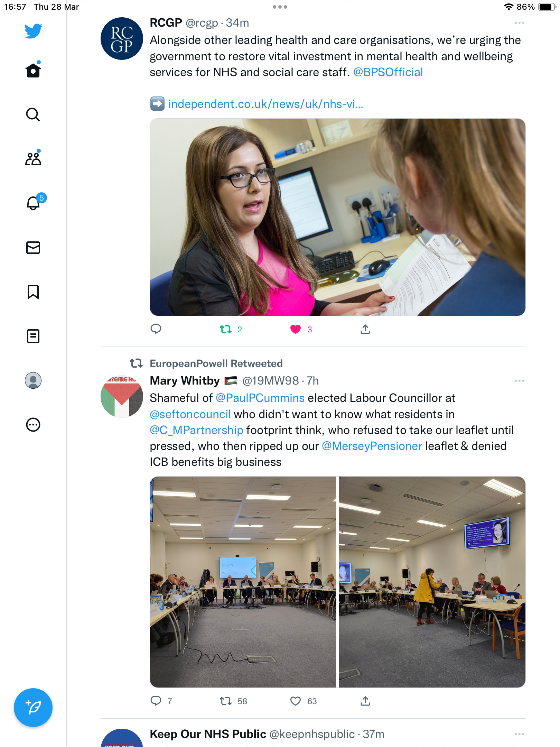Open Bookmarks icon in sidebar
The image size is (560, 747).
pyautogui.click(x=33, y=292)
